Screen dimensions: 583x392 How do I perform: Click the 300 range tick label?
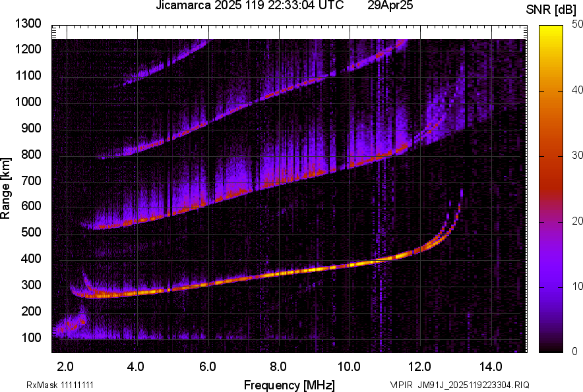click(31, 285)
